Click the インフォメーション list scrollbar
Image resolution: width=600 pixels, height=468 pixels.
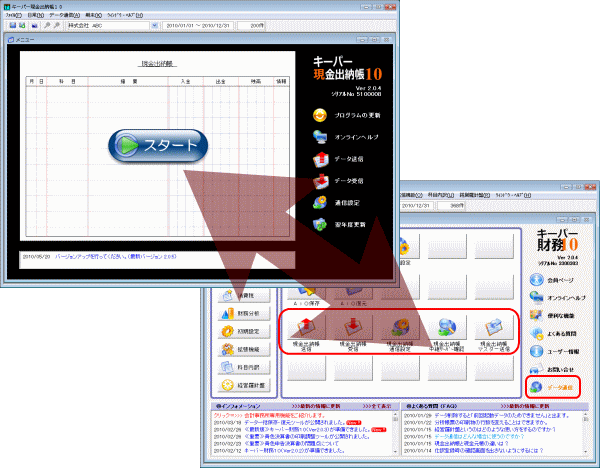click(x=395, y=433)
